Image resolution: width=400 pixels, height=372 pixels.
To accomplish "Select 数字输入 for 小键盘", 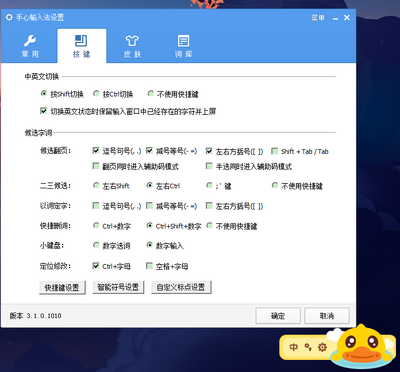I will [x=150, y=246].
